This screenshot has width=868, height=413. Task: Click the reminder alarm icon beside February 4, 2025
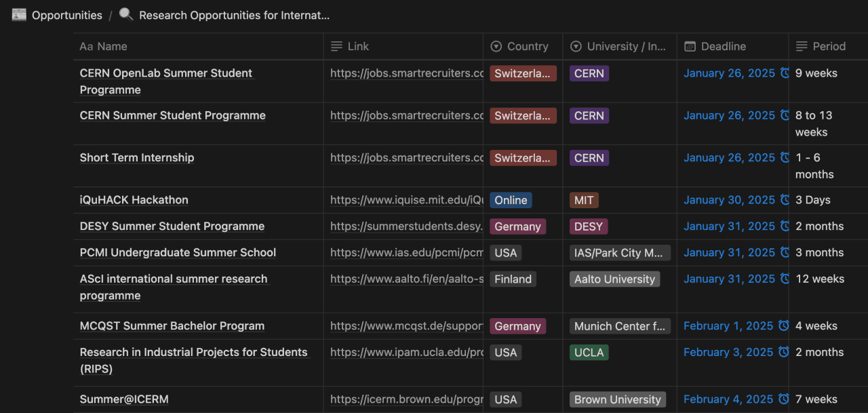point(783,399)
